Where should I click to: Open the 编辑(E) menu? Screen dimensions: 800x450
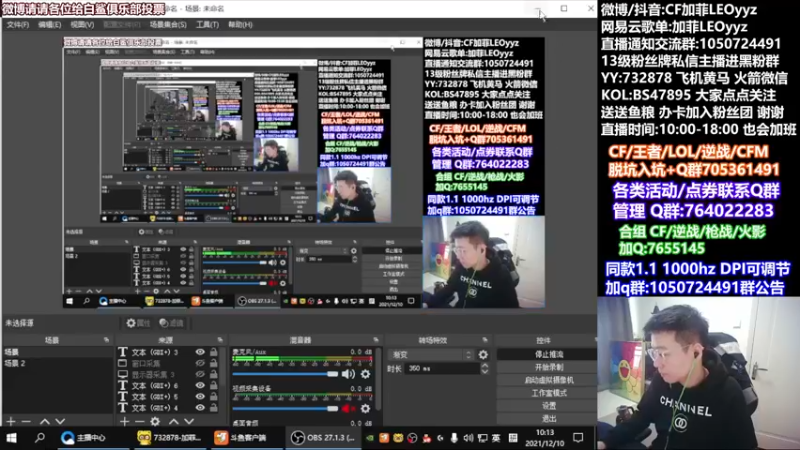[49, 24]
